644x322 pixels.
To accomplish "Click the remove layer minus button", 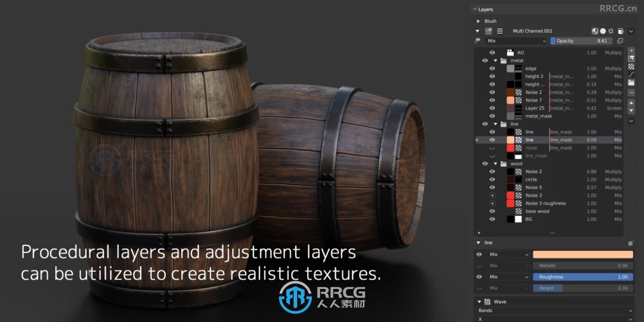I will [631, 92].
